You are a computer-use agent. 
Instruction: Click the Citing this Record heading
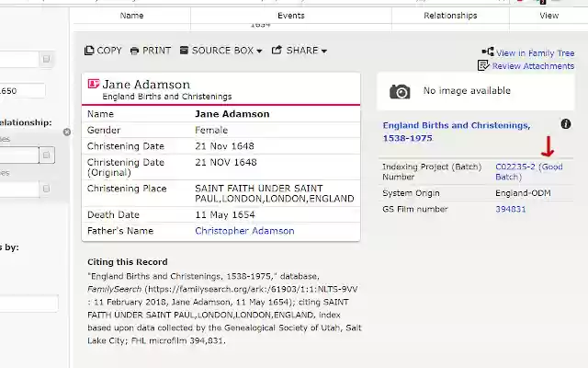[x=128, y=261]
